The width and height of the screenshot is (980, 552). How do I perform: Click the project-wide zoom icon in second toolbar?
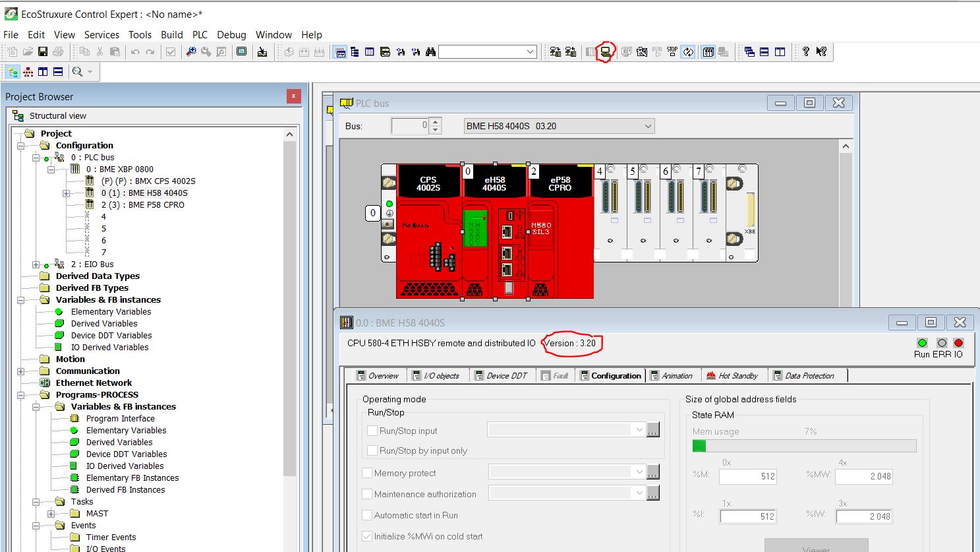78,71
